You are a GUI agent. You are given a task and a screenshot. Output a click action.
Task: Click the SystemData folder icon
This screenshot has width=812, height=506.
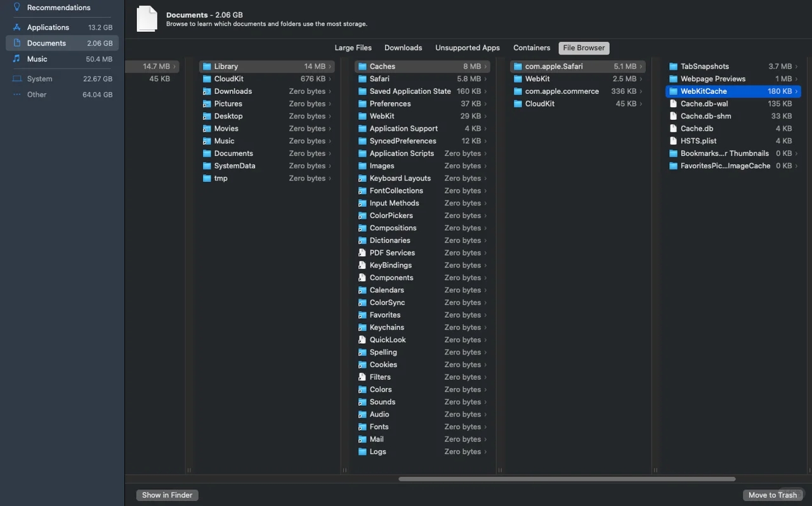207,166
